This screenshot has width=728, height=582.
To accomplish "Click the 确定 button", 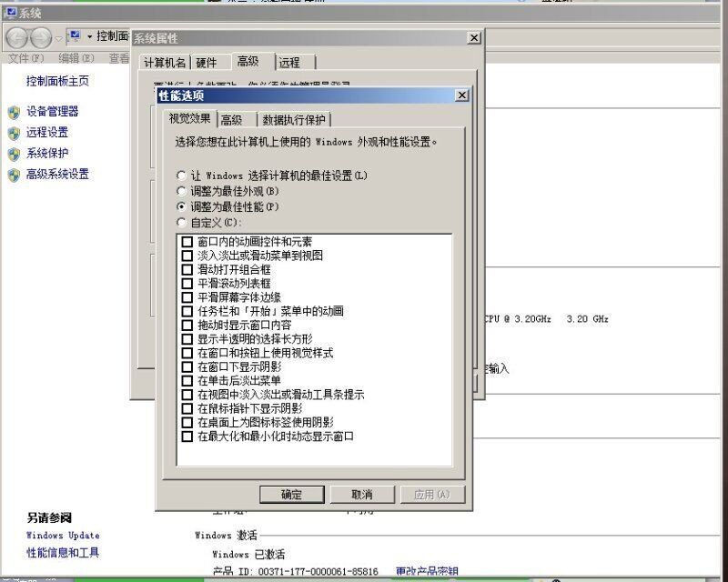I will (x=291, y=495).
